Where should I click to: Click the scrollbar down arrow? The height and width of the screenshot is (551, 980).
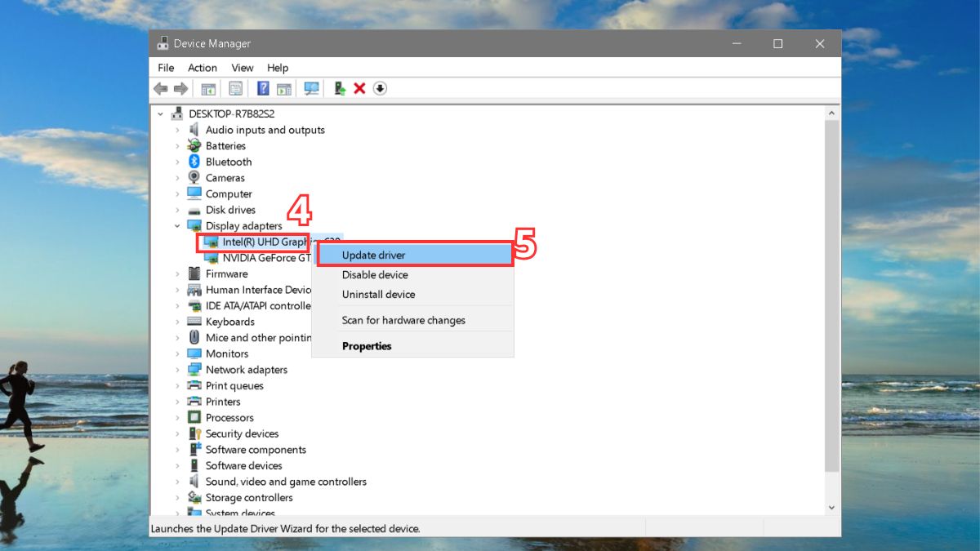pyautogui.click(x=832, y=509)
